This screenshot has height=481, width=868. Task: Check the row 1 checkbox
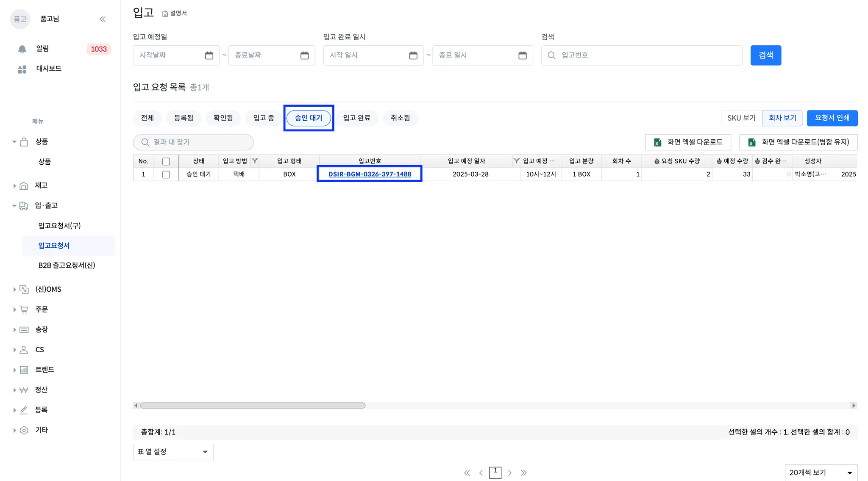(x=166, y=174)
